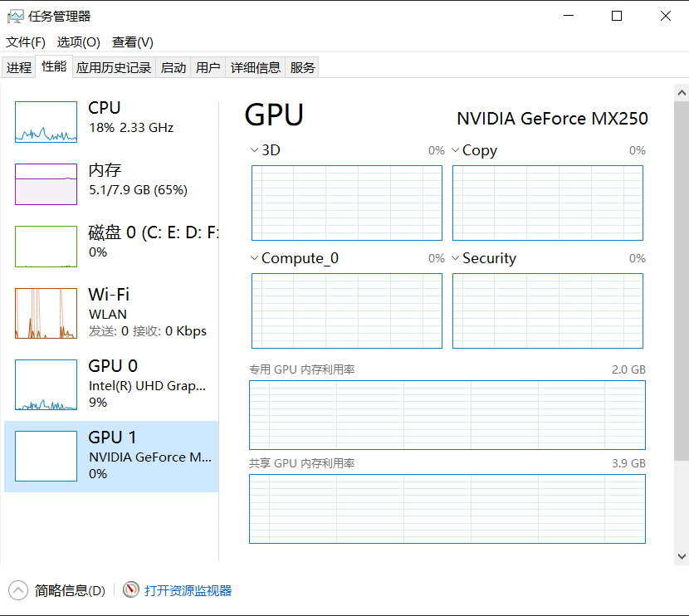Collapse the Security engine graph section
The height and width of the screenshot is (616, 689).
(455, 258)
